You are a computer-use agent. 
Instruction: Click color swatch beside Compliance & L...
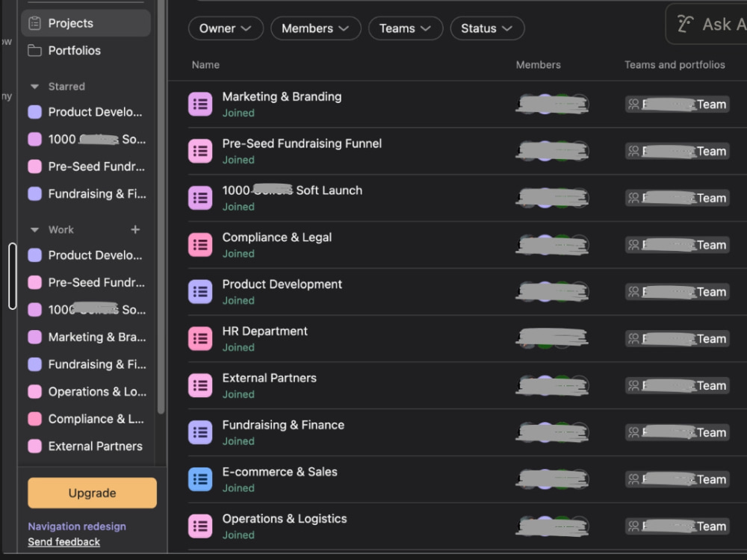point(35,419)
